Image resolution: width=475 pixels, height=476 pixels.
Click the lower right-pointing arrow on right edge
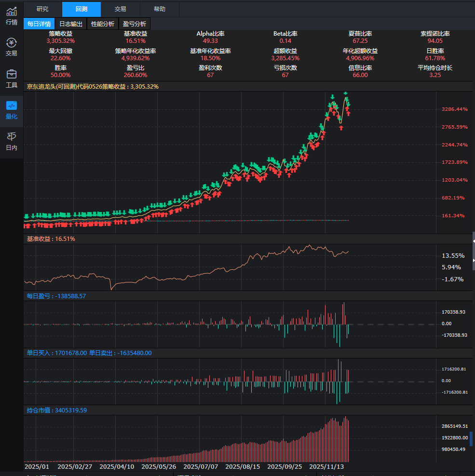point(473,260)
